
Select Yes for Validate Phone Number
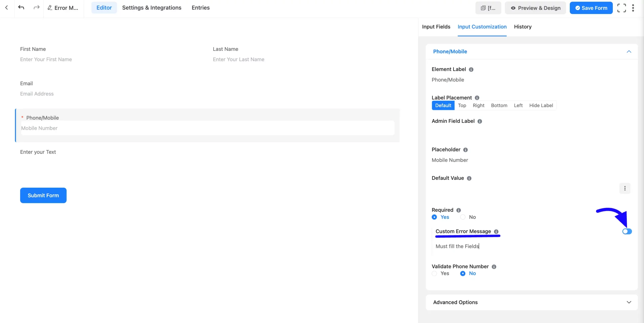[434, 273]
